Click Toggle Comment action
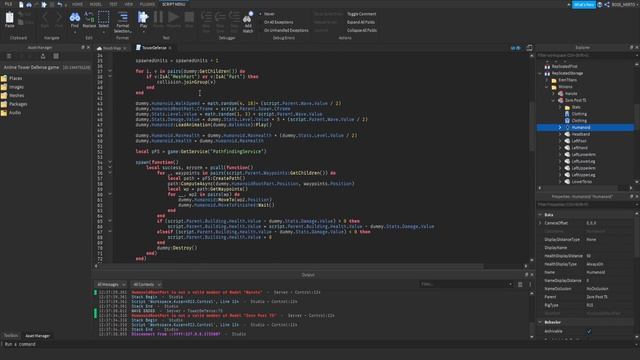 click(x=361, y=14)
